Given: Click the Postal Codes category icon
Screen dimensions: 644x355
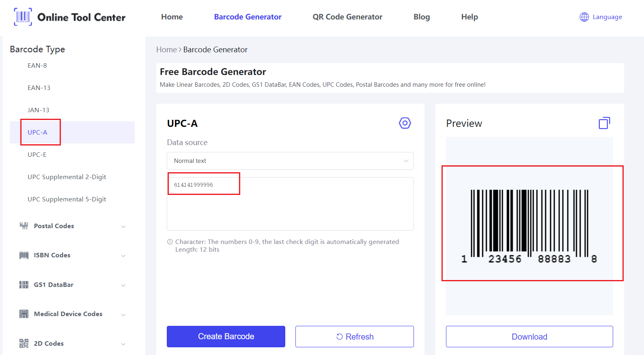Looking at the screenshot, I should pos(24,226).
